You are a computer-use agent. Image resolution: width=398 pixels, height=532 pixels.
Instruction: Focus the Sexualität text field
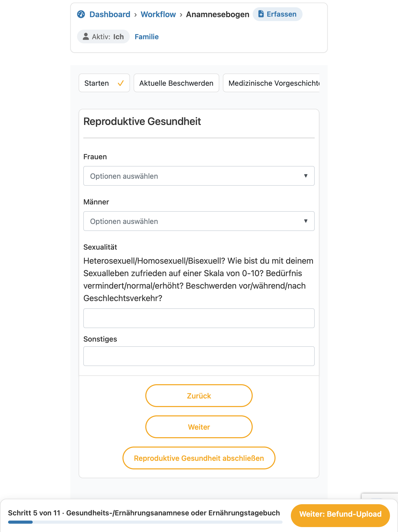pyautogui.click(x=199, y=318)
